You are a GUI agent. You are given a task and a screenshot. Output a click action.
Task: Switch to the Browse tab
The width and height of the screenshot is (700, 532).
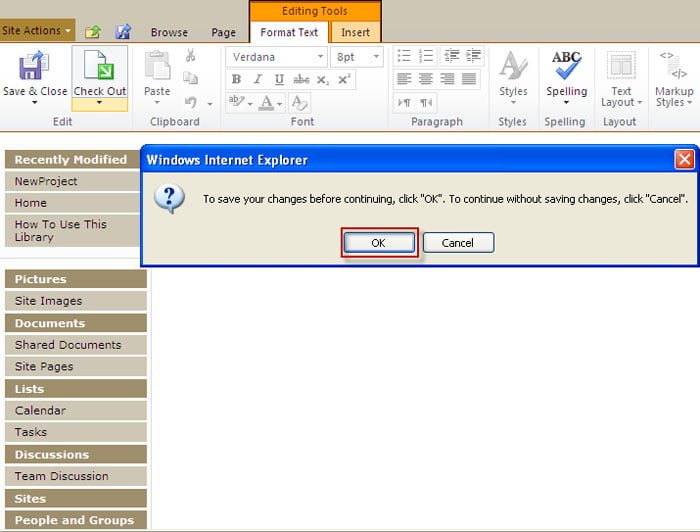(x=169, y=32)
